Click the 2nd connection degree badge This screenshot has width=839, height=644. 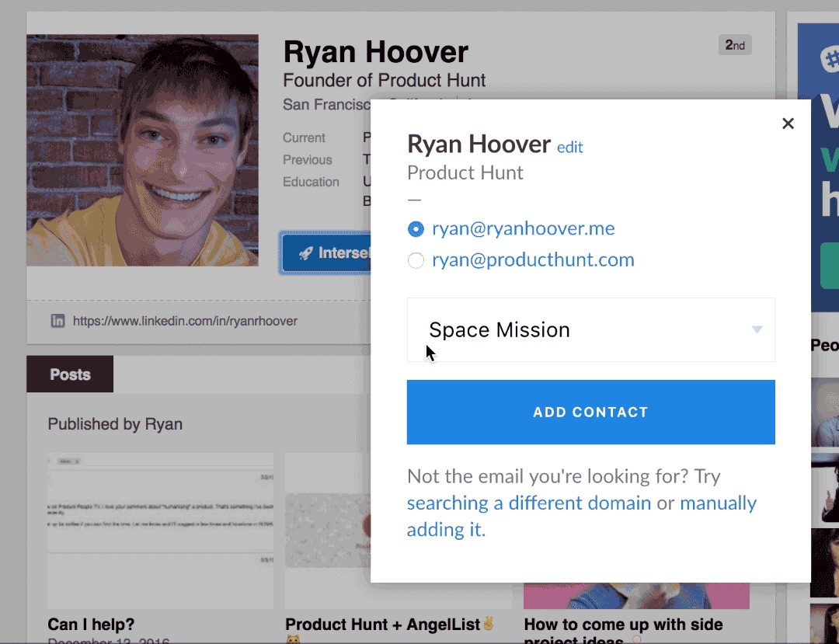[x=735, y=45]
